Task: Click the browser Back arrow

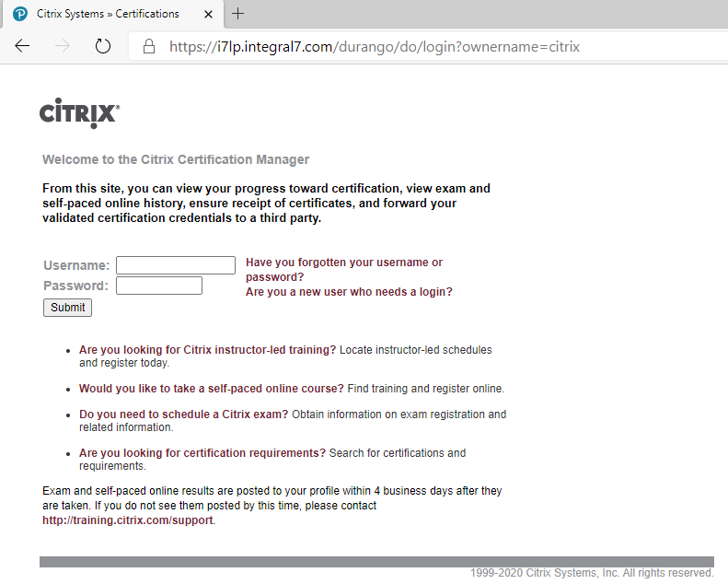Action: (x=22, y=46)
